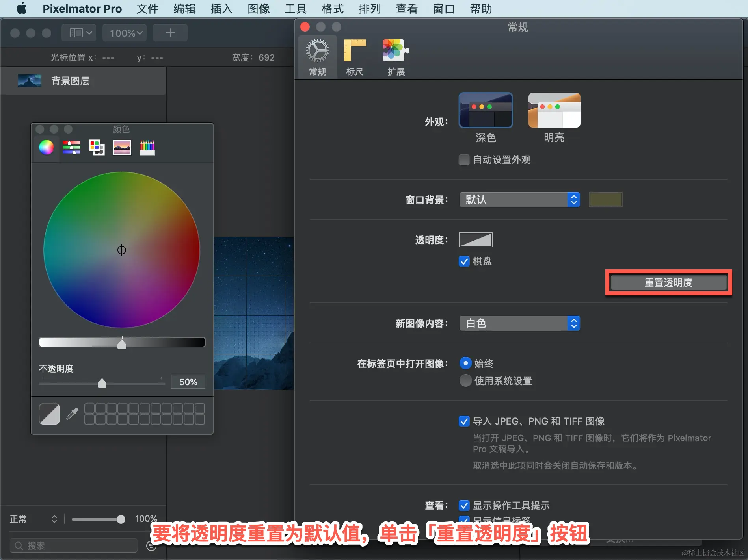Click the window background color well
This screenshot has height=560, width=748.
pos(605,200)
